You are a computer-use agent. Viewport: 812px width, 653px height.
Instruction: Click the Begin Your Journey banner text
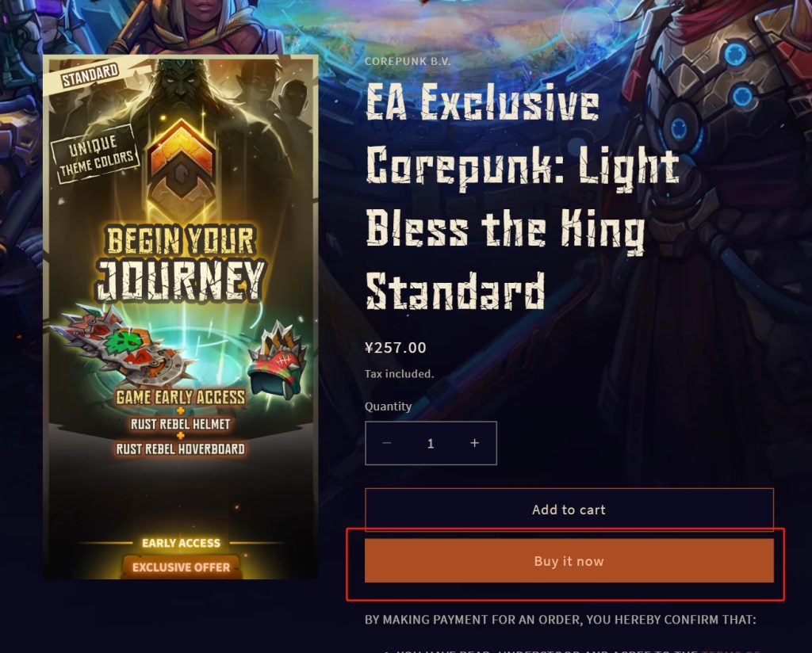coord(181,263)
